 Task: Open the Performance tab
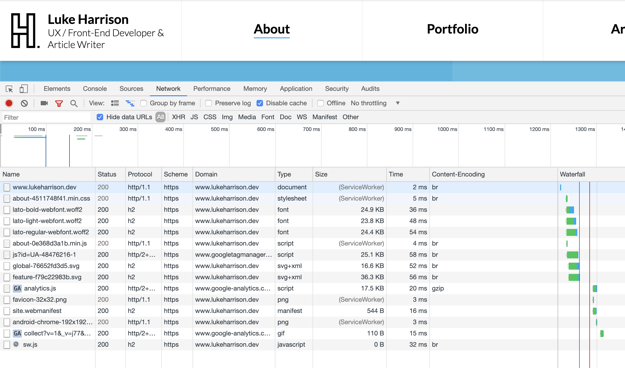click(212, 89)
